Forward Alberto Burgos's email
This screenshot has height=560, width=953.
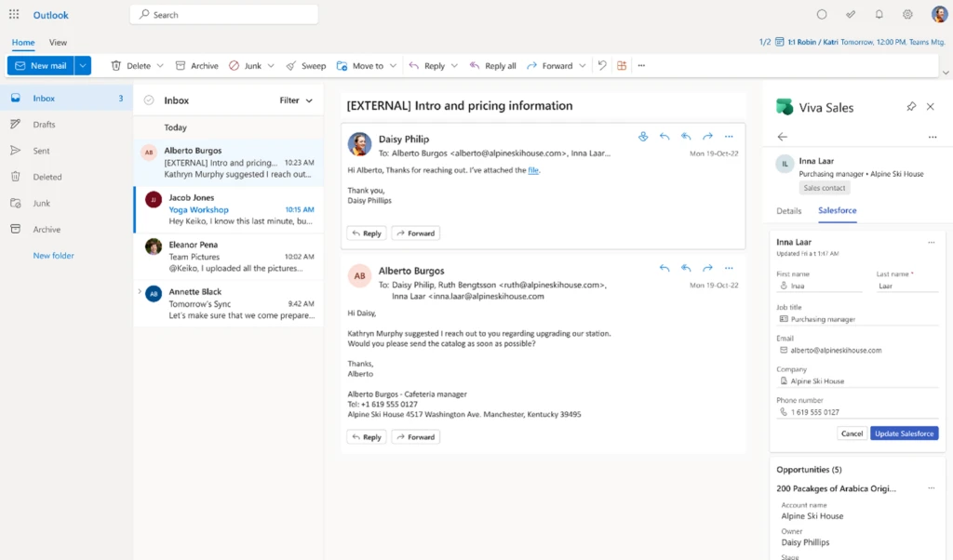415,436
